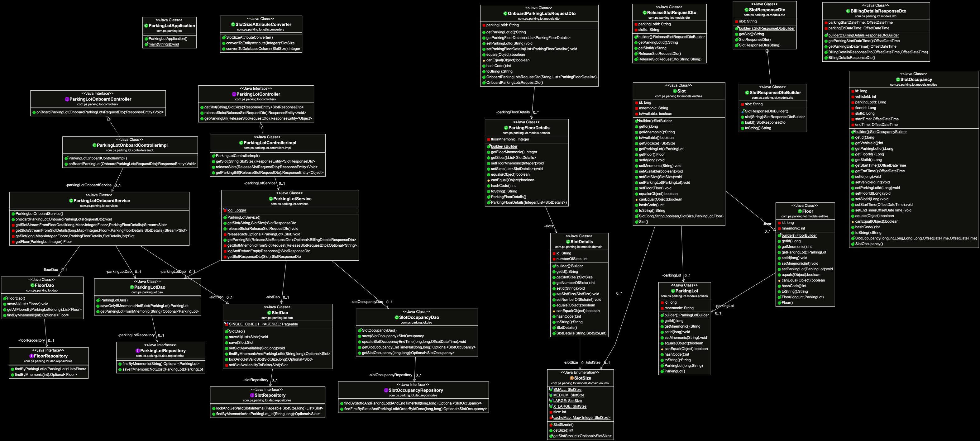Click the purple icon of SlotOccupancyRepository

386,391
